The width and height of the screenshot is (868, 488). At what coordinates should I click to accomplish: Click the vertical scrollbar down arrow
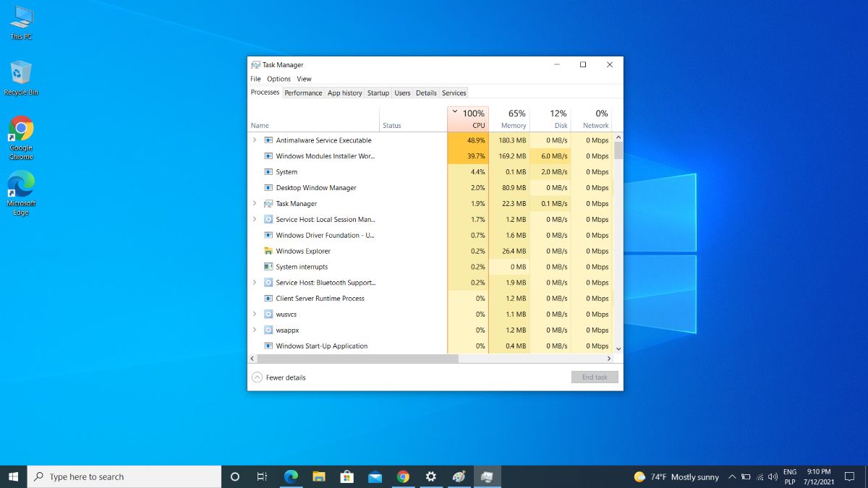(618, 348)
